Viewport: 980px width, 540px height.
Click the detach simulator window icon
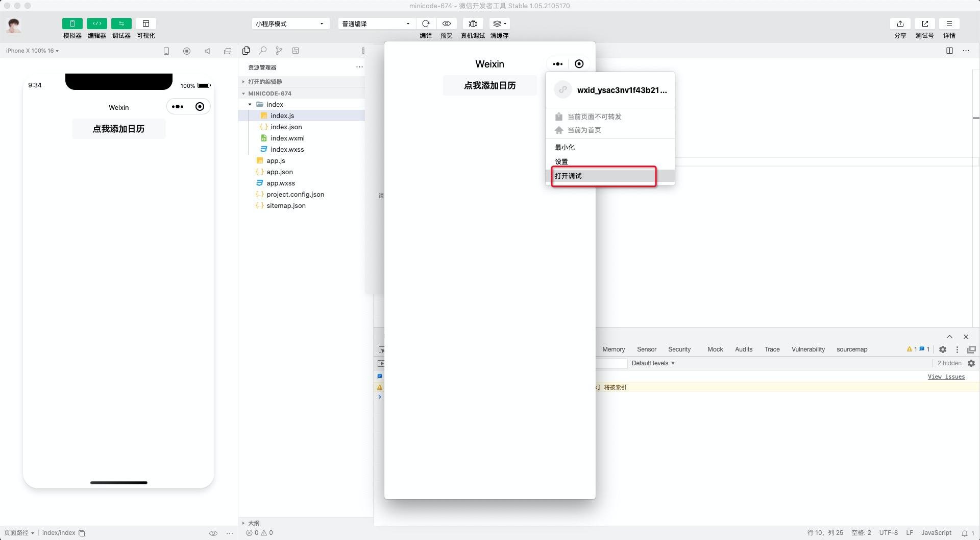(228, 51)
